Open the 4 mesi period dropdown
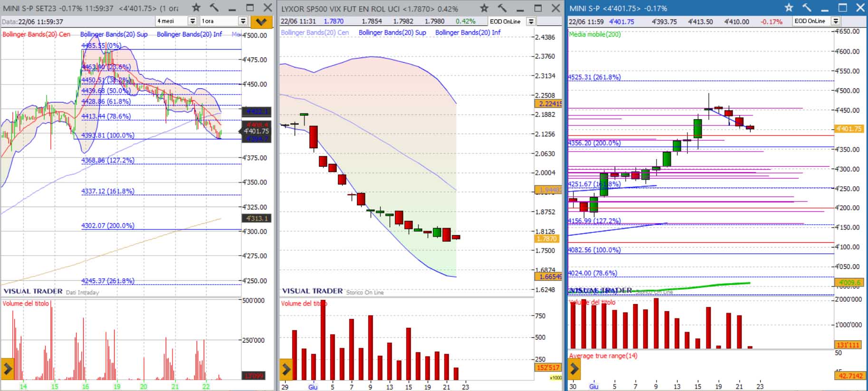 (x=192, y=21)
